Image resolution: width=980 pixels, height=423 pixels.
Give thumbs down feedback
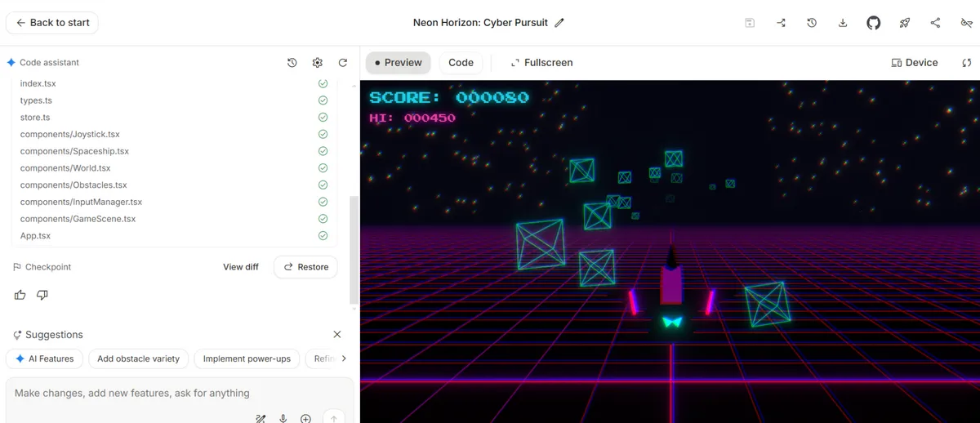pyautogui.click(x=42, y=295)
